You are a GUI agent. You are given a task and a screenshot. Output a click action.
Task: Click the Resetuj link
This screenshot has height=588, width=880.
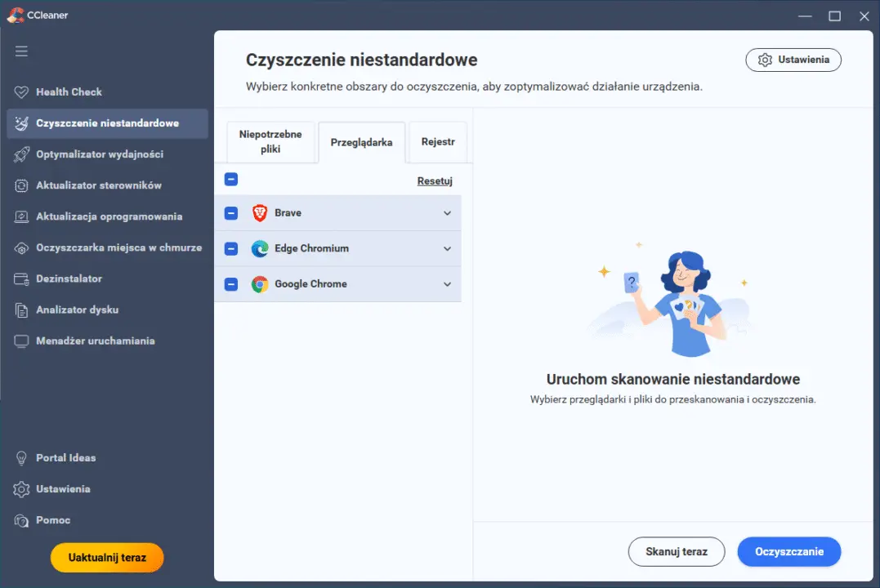click(435, 181)
